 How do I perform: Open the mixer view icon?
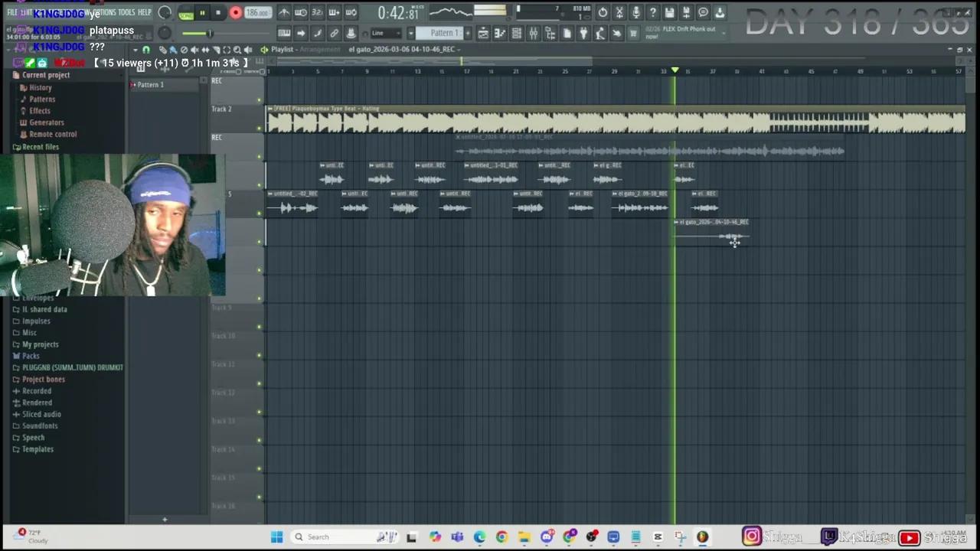coord(533,33)
